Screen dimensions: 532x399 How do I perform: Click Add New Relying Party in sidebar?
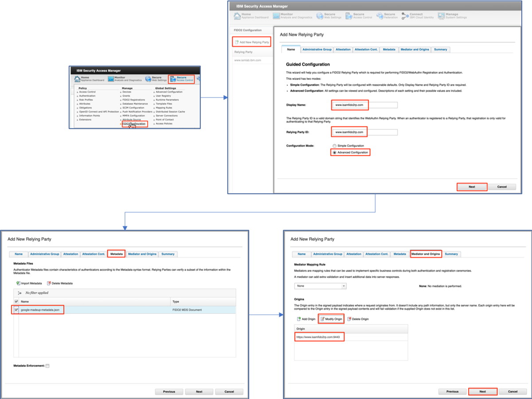251,42
